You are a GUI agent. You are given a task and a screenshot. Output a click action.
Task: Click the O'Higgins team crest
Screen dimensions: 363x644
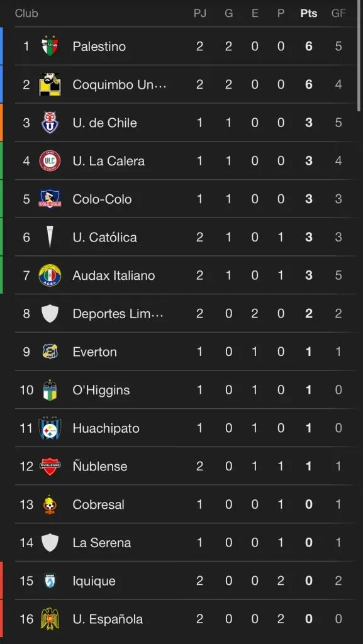click(x=50, y=390)
